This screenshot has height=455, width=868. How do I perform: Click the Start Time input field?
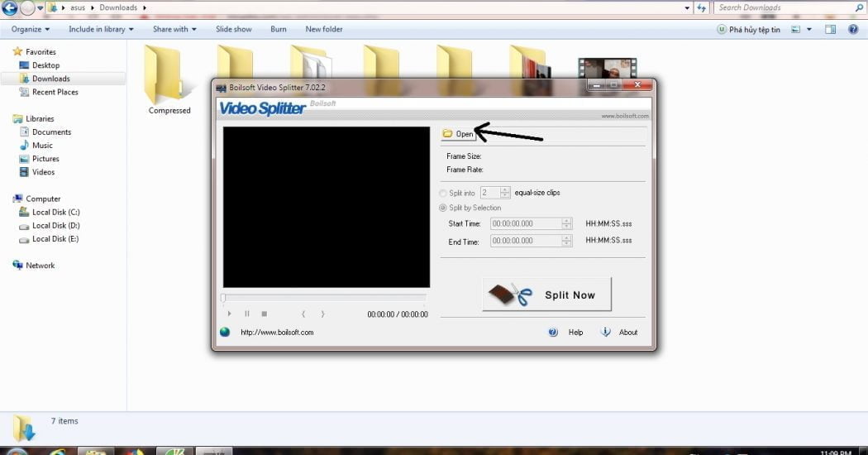[x=526, y=223]
